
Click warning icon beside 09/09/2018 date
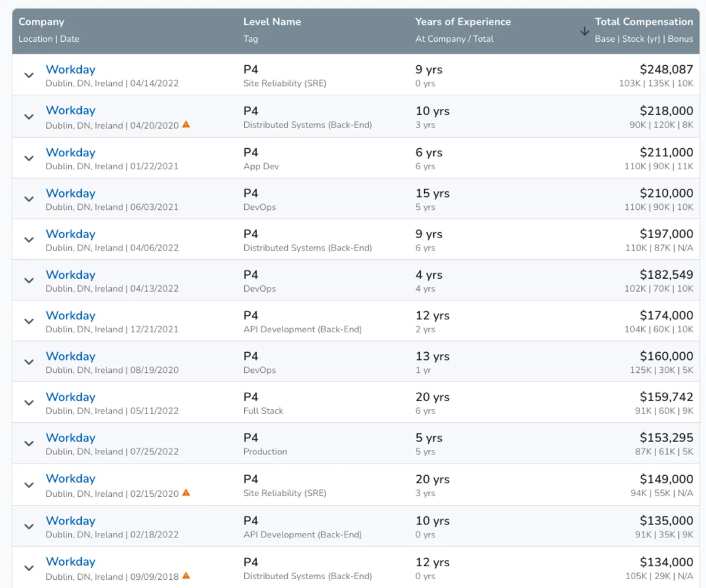tap(186, 576)
